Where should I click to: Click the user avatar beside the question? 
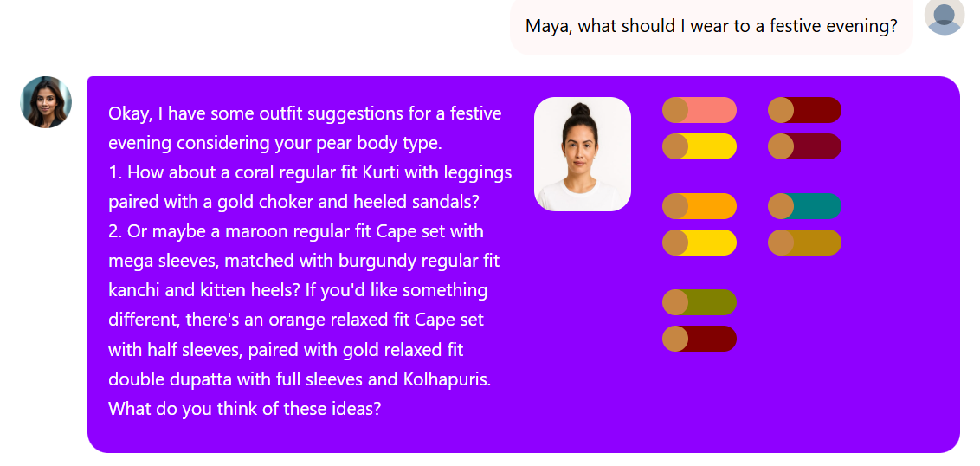point(944,16)
